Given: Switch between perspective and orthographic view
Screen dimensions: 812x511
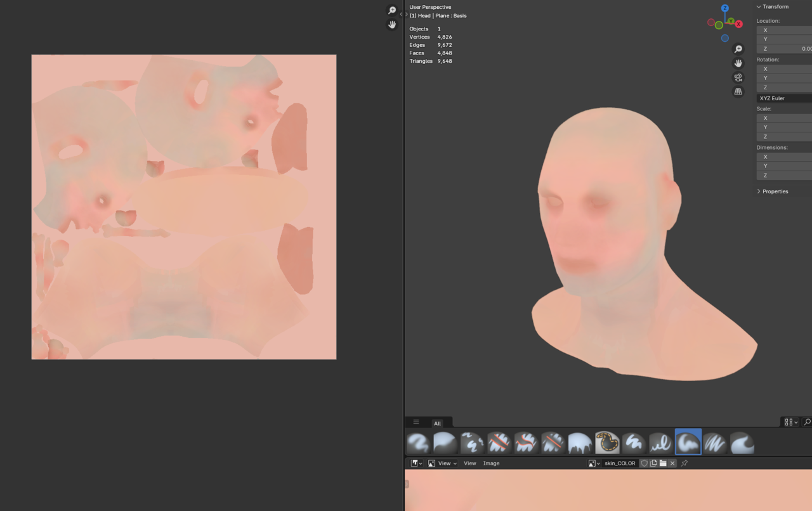Looking at the screenshot, I should [x=738, y=91].
